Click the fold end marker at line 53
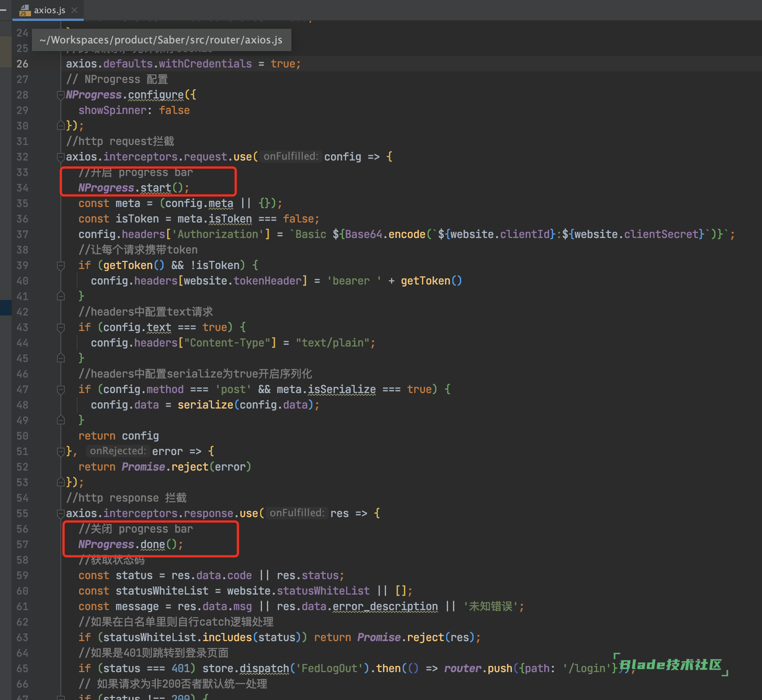Screen dimensions: 762x700 pyautogui.click(x=60, y=482)
